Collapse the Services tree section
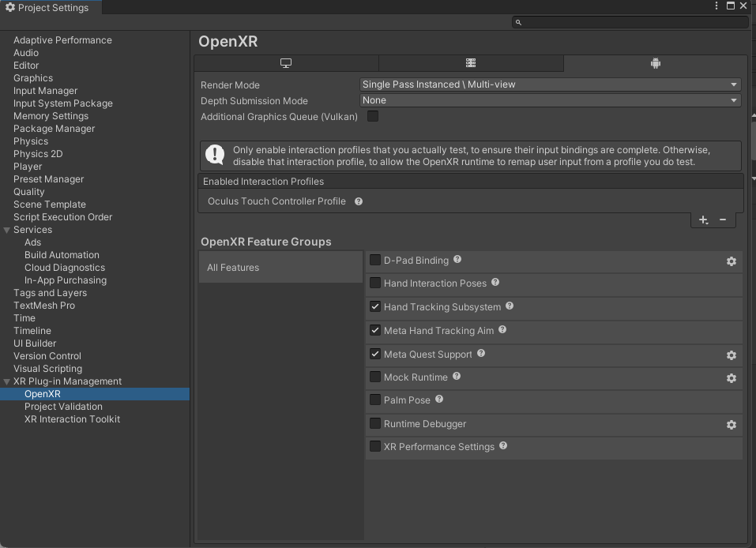 coord(7,230)
